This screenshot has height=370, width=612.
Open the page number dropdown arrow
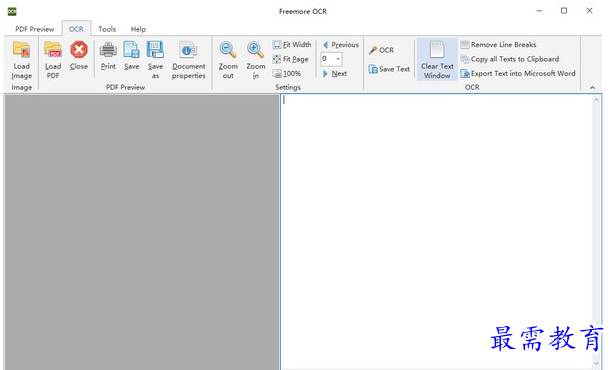click(x=338, y=59)
